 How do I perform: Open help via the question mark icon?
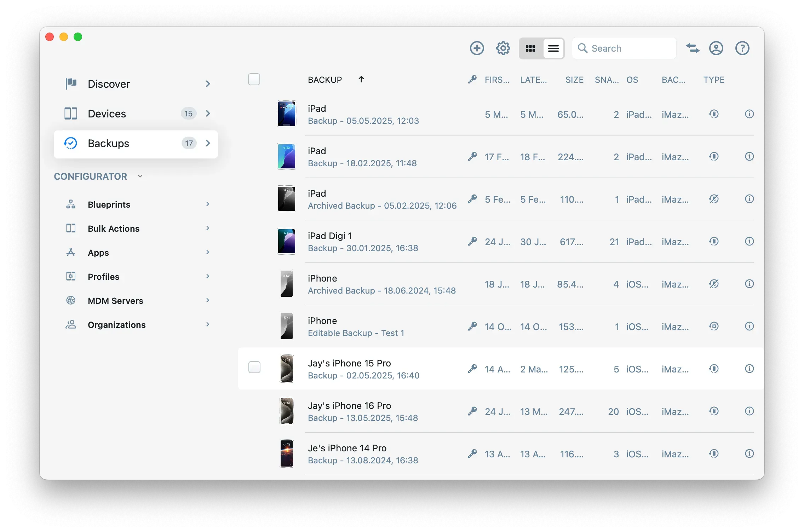click(x=742, y=48)
